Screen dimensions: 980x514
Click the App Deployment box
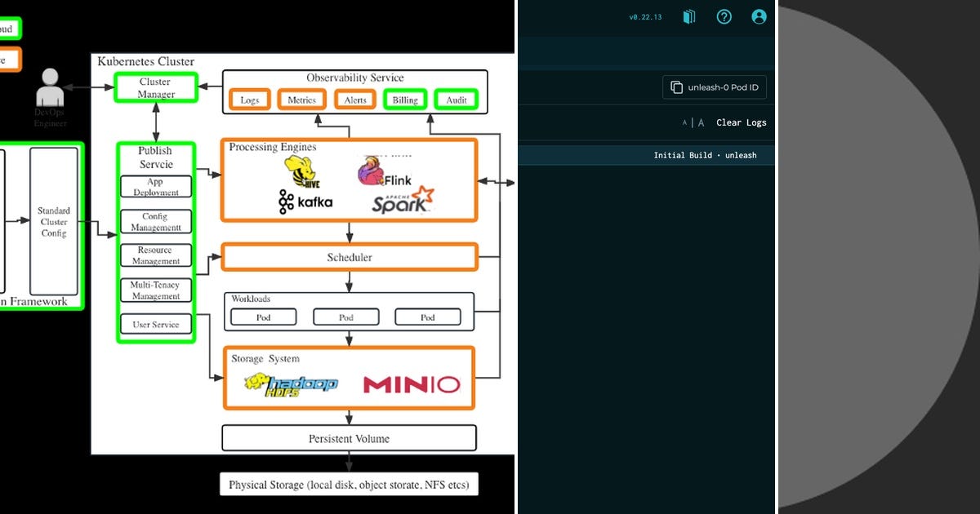tap(156, 187)
